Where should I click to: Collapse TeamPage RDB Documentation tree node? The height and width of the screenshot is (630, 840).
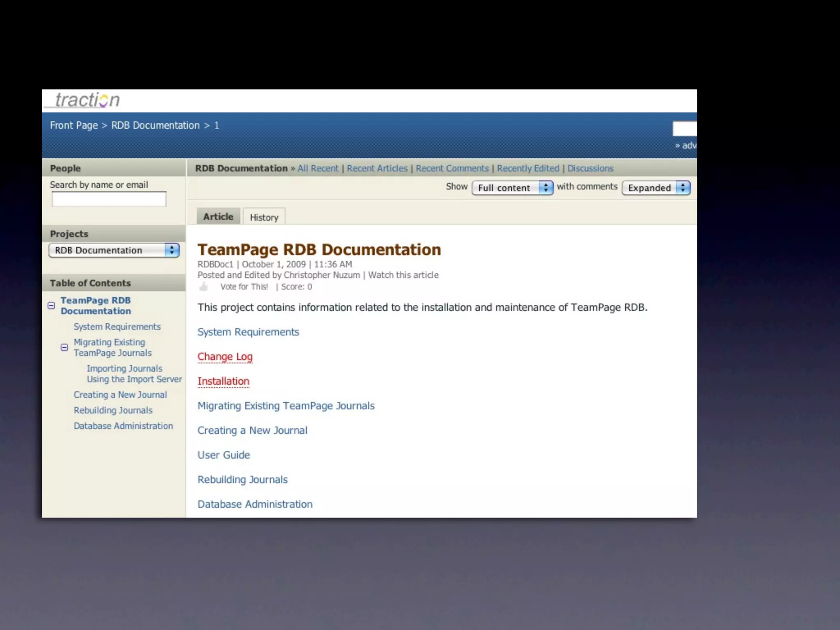point(51,306)
